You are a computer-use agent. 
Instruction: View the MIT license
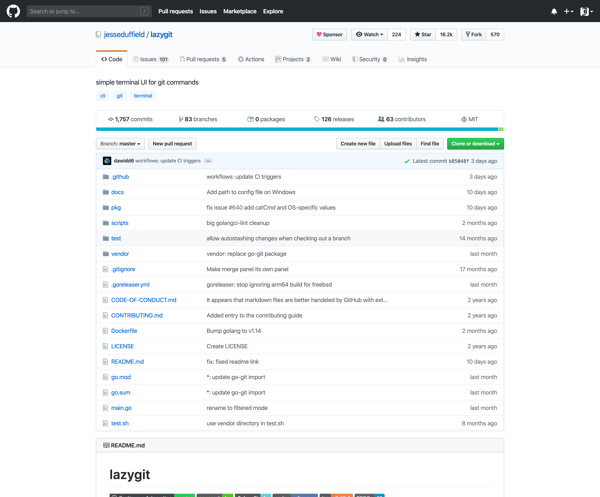(x=470, y=119)
